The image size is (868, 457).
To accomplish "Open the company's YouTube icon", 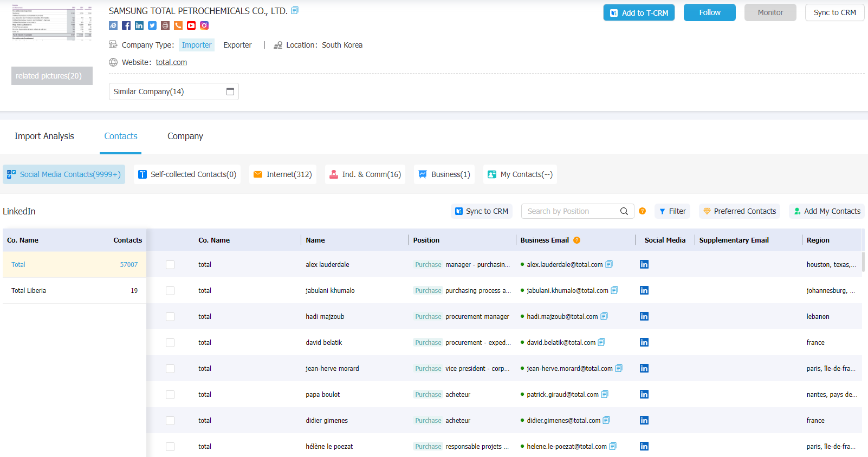I will (191, 25).
